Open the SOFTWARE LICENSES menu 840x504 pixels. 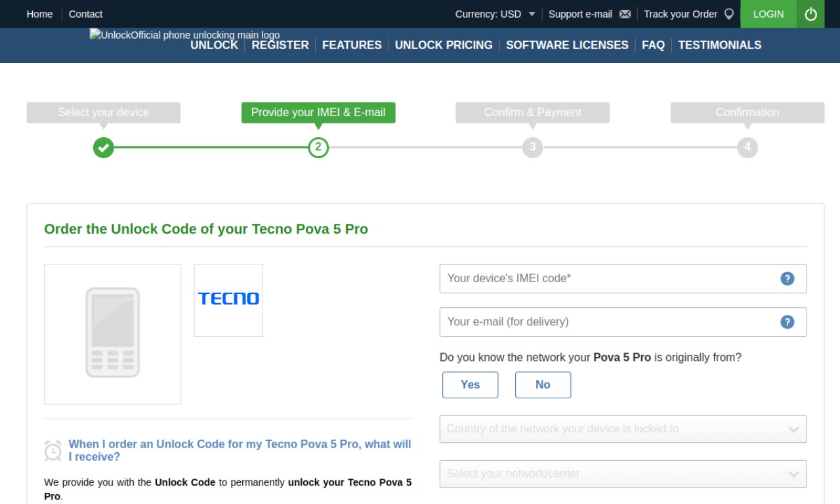[x=567, y=45]
